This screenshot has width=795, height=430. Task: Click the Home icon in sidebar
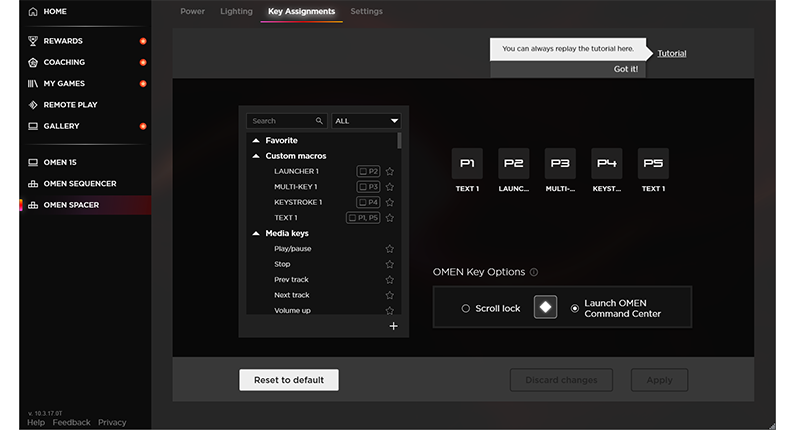[33, 11]
